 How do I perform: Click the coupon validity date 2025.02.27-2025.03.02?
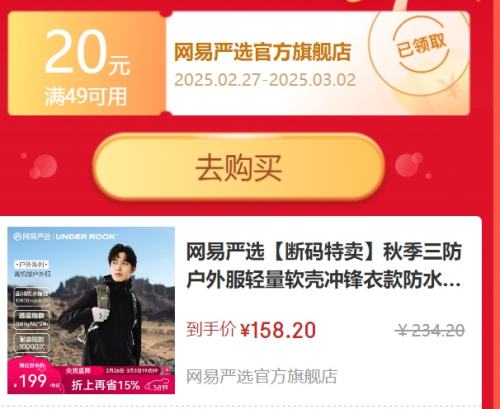(265, 80)
